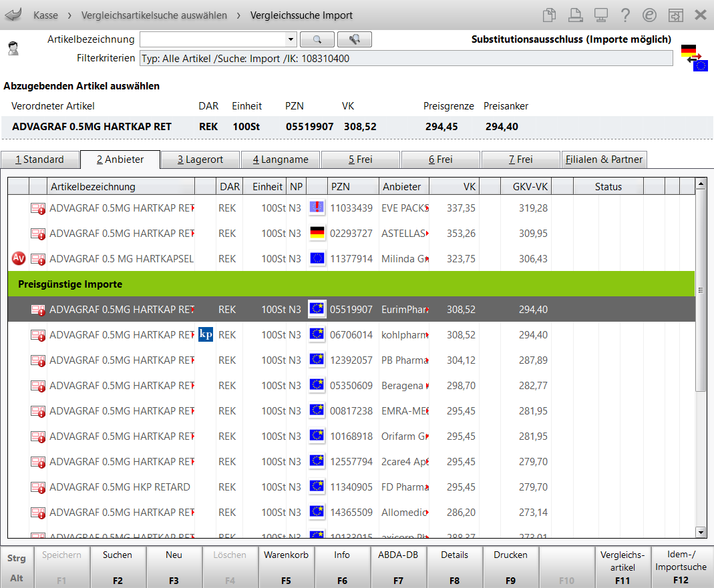Click the Artikelbezeichnung input field
This screenshot has width=714, height=588.
pos(212,39)
